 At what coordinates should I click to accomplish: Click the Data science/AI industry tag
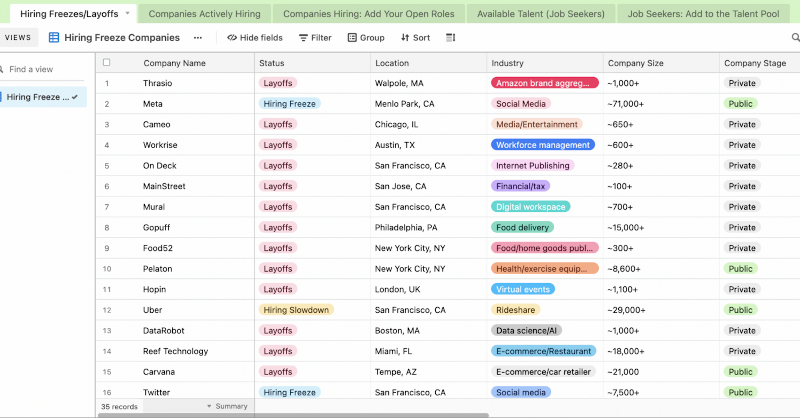tap(526, 331)
